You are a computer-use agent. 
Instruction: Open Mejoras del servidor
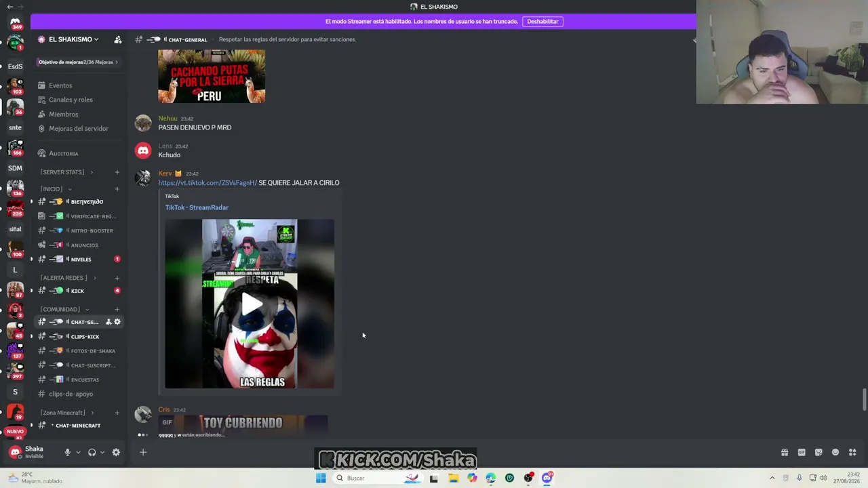pyautogui.click(x=78, y=129)
